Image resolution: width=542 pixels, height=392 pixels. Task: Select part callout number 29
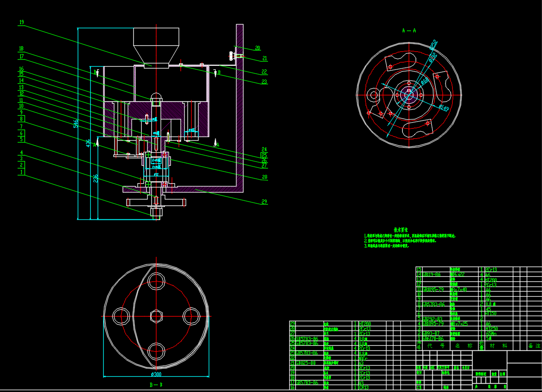[x=264, y=202]
